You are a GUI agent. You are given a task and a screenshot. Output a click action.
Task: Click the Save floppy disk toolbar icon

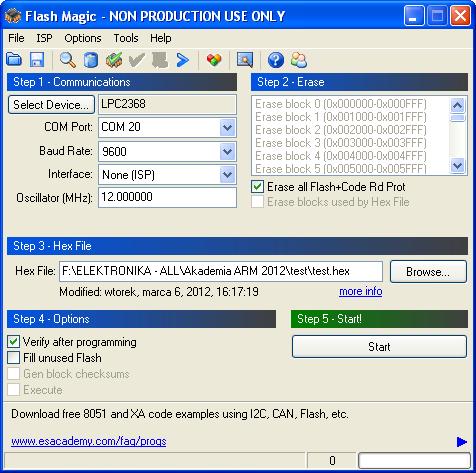(x=37, y=60)
